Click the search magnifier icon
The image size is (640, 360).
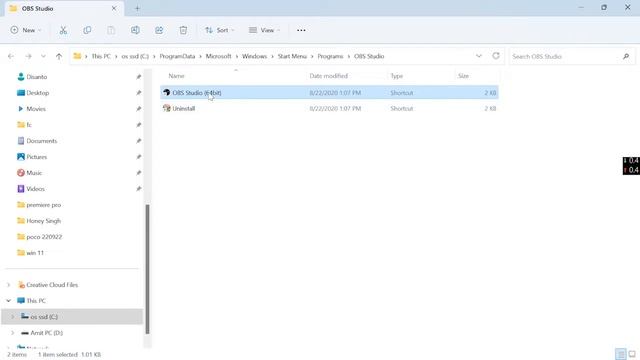(x=626, y=56)
